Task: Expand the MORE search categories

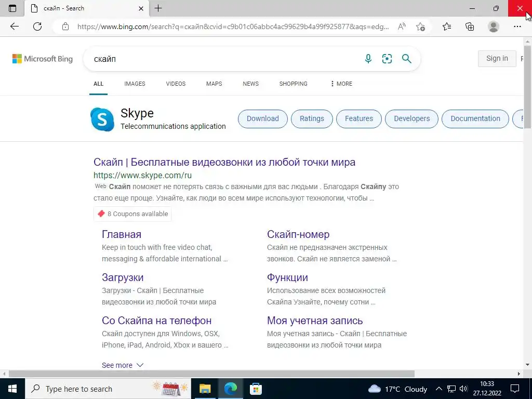Action: [x=341, y=84]
